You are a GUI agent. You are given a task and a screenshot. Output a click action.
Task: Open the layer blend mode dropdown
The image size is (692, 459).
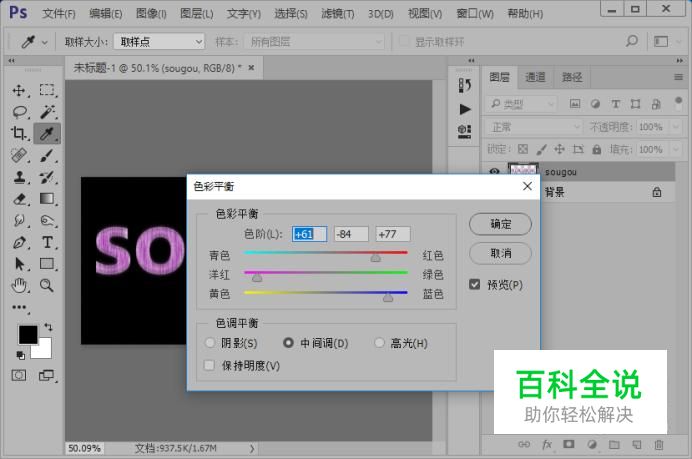pos(534,127)
